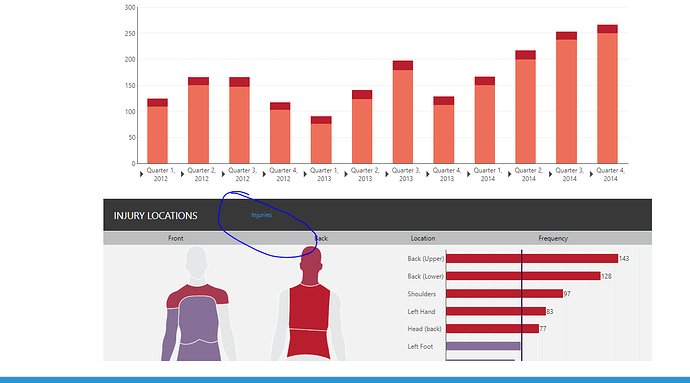Expand the Quarter 1, 2012 arrow
This screenshot has height=383, width=690.
click(141, 174)
